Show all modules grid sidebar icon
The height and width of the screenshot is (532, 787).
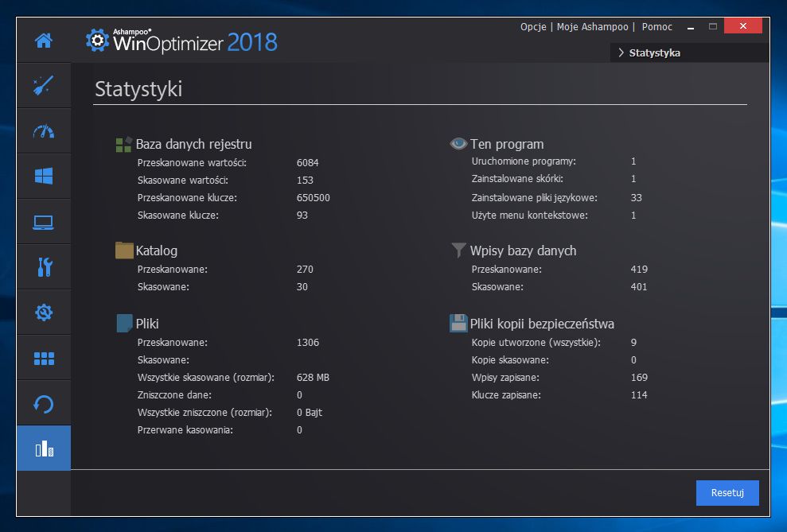click(x=44, y=358)
